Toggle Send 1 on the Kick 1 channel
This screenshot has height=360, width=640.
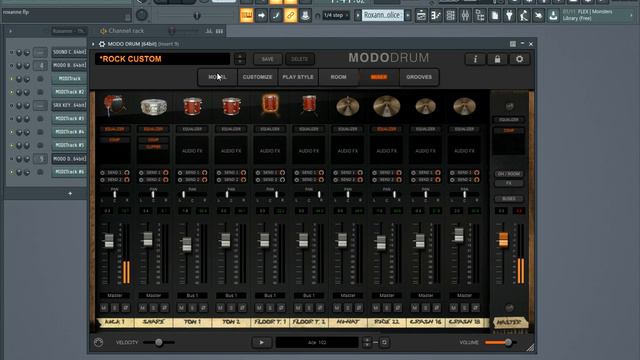(x=102, y=173)
